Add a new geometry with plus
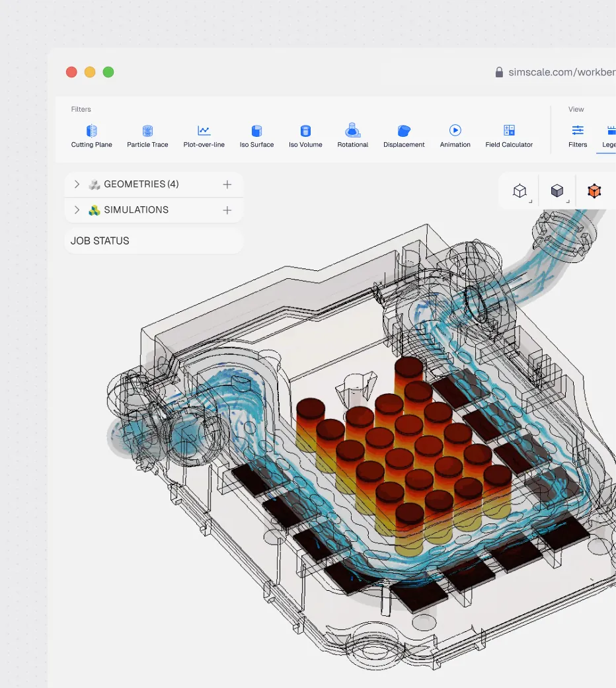 227,185
